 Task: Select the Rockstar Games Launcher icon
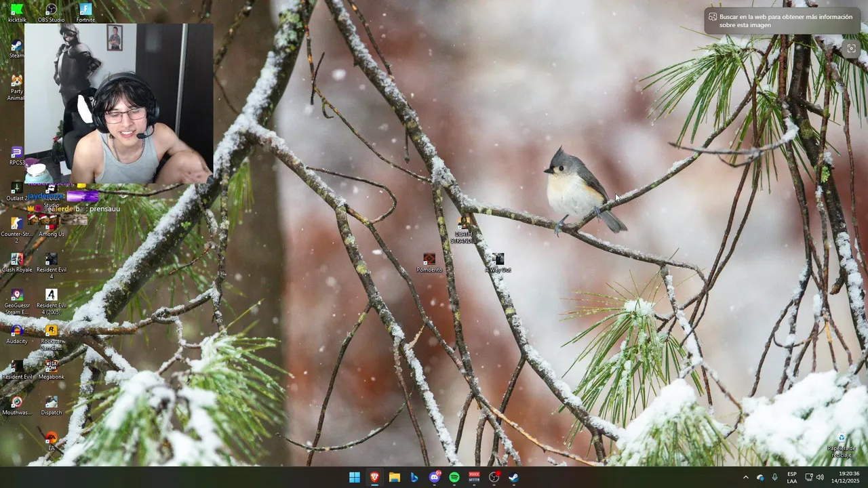coord(52,338)
